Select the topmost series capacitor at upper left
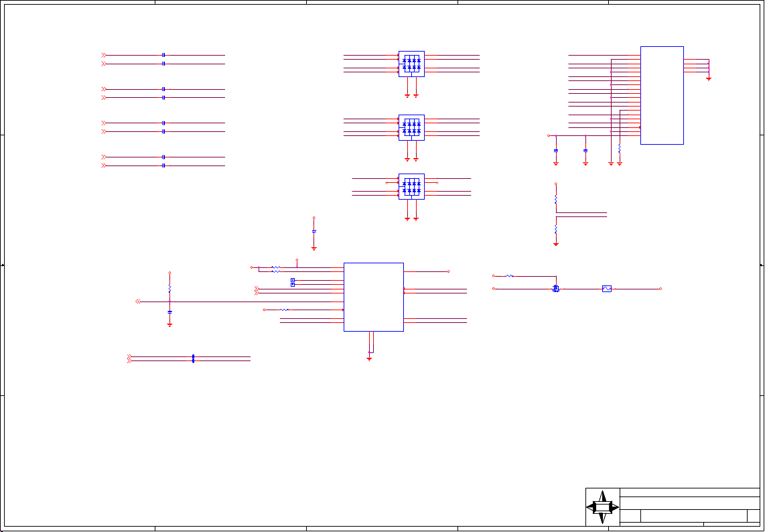 point(163,55)
